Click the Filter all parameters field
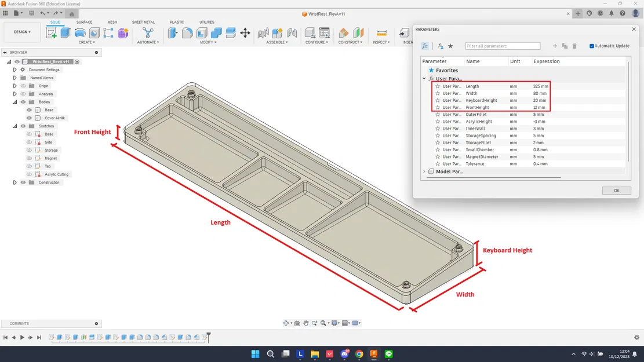The width and height of the screenshot is (644, 362). click(503, 46)
